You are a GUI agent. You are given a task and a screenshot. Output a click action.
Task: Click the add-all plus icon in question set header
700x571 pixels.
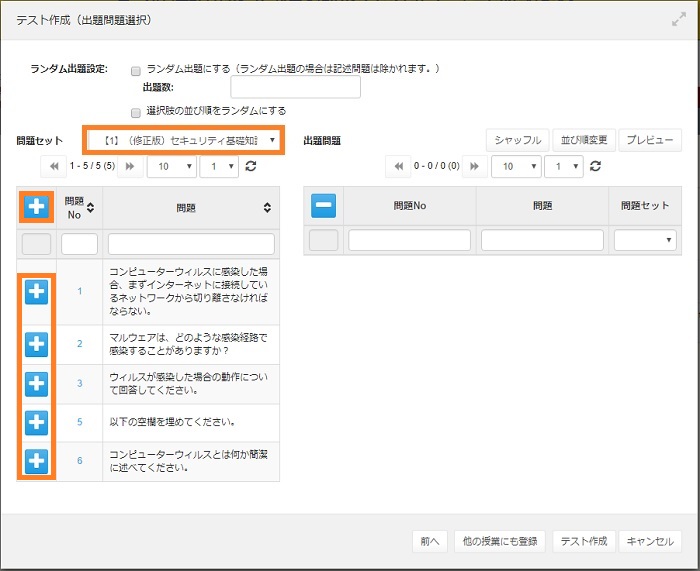click(36, 207)
